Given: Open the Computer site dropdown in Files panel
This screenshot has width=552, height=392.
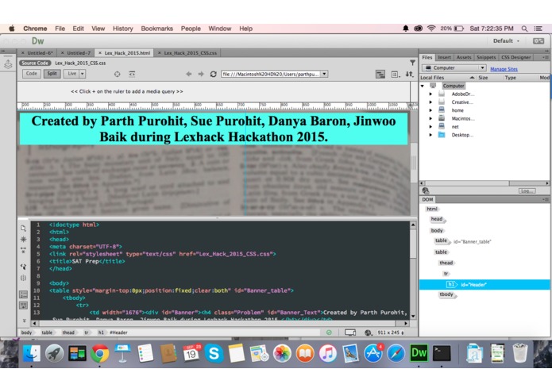Looking at the screenshot, I should click(454, 68).
